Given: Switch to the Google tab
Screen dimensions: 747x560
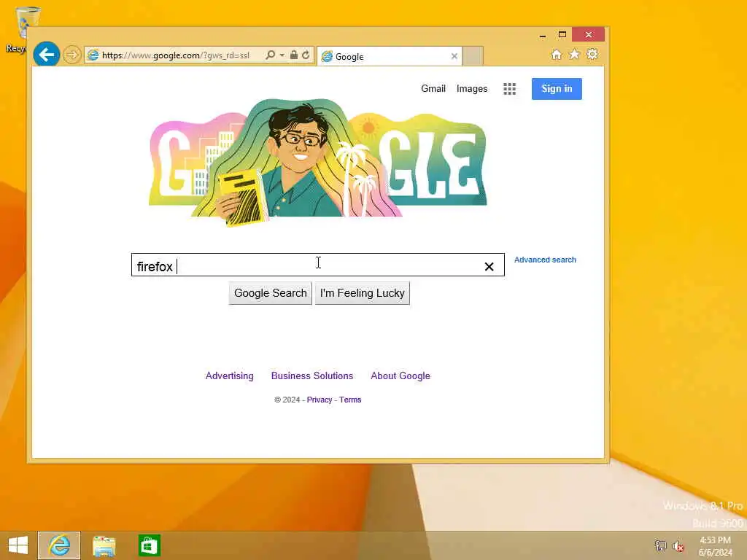Looking at the screenshot, I should pos(390,56).
